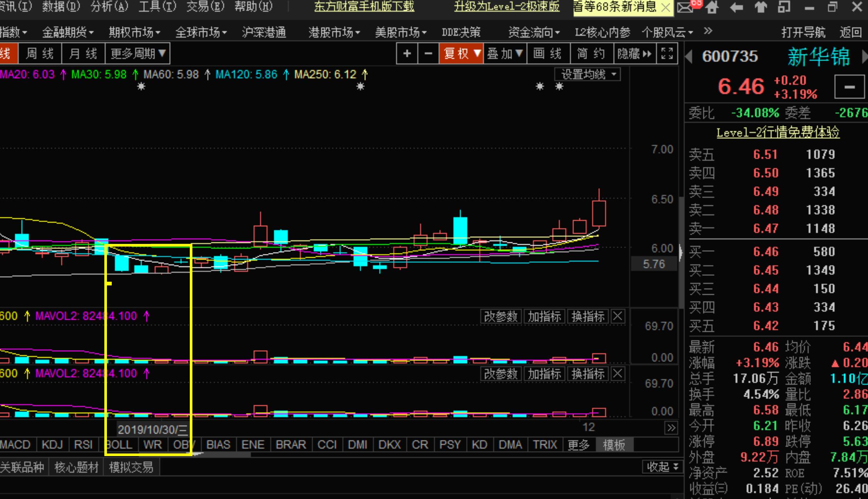Zoom in chart with plus button
This screenshot has height=499, width=868.
click(407, 54)
